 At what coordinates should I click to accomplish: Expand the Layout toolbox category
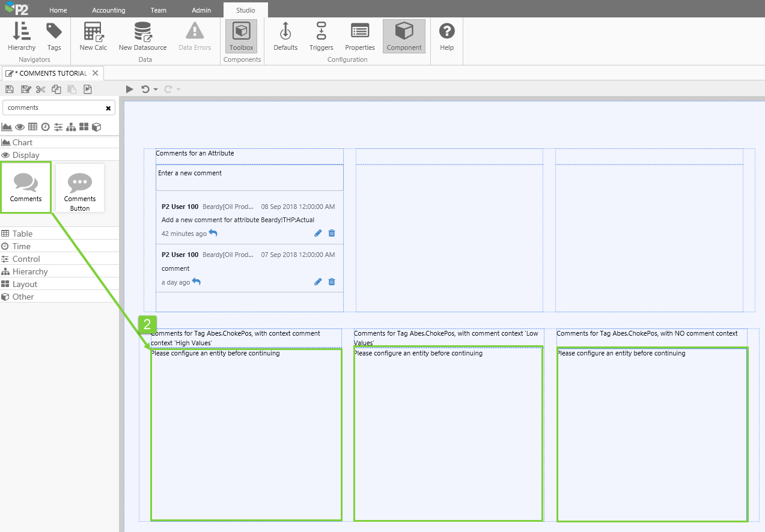point(25,284)
